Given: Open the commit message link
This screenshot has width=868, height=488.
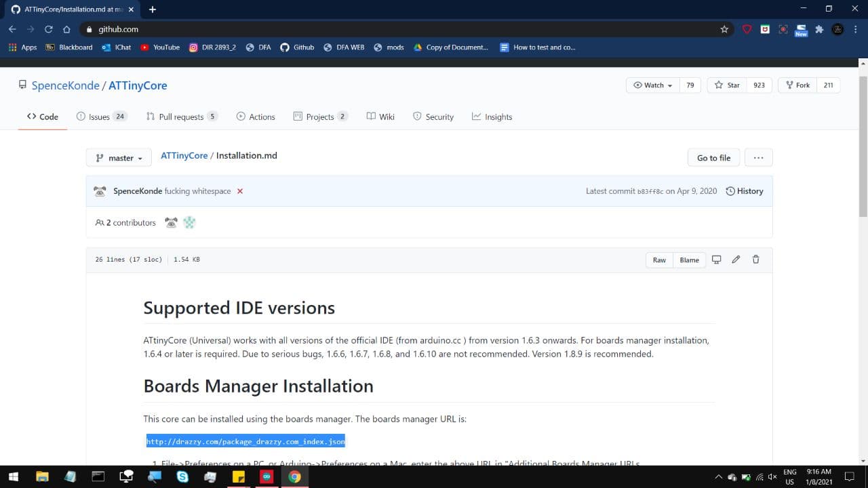Looking at the screenshot, I should point(198,191).
